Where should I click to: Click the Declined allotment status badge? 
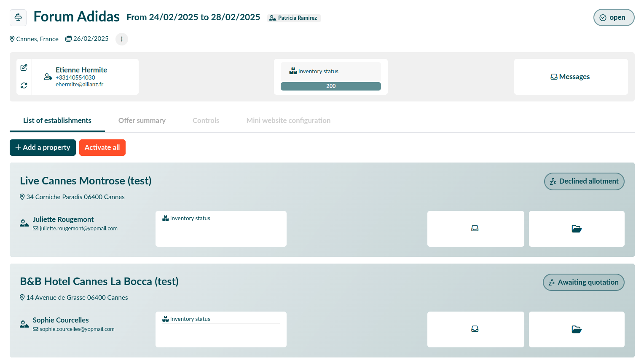584,181
